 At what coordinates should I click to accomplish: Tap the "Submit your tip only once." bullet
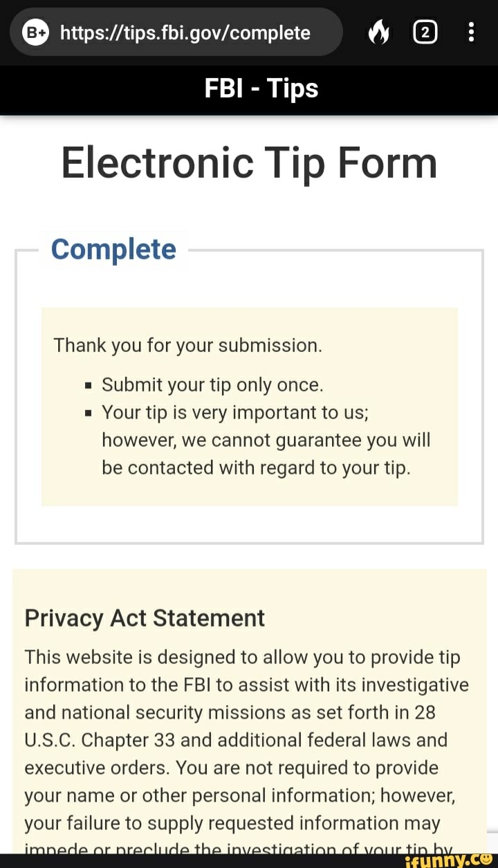point(212,385)
